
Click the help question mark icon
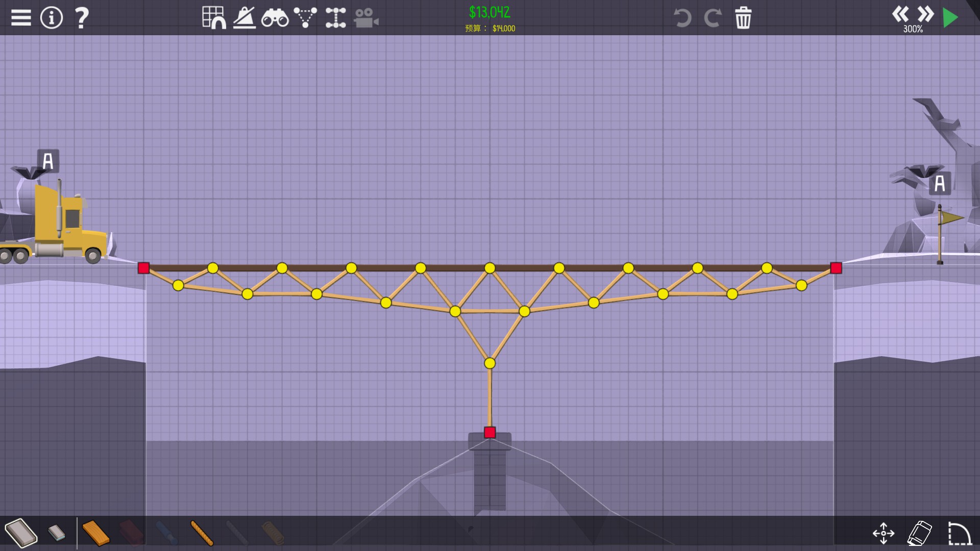pos(82,18)
